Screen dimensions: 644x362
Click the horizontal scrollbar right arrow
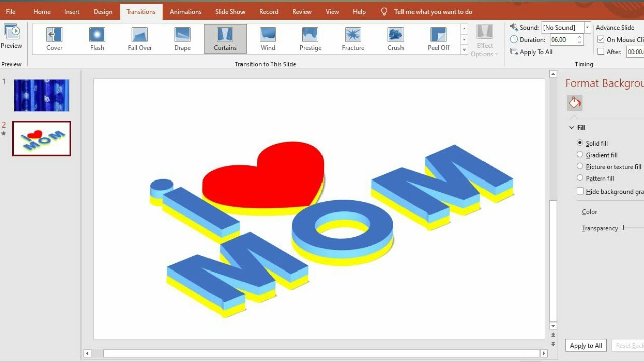(x=544, y=354)
